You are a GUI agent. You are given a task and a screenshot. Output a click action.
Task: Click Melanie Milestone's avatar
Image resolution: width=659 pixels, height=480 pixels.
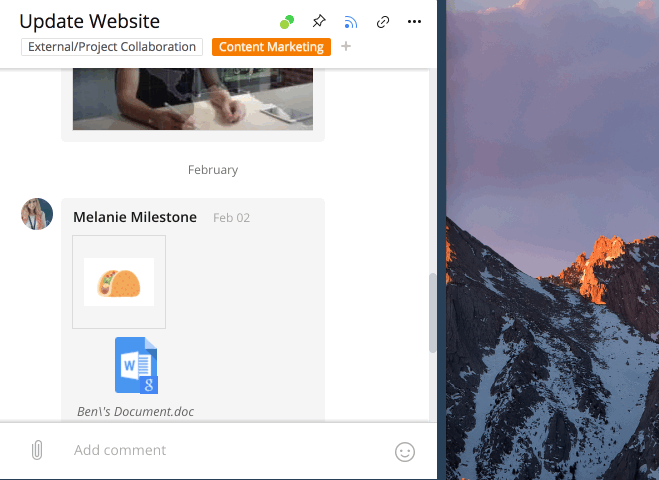tap(37, 214)
